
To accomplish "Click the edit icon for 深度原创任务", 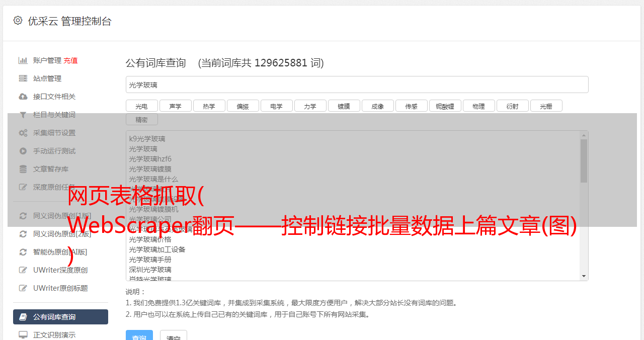I will coord(23,187).
